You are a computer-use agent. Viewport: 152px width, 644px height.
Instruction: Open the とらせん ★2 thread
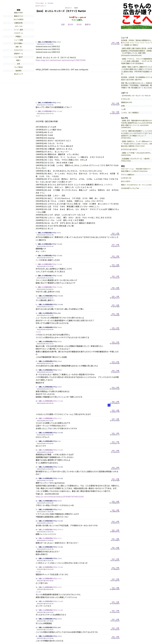pyautogui.click(x=125, y=99)
